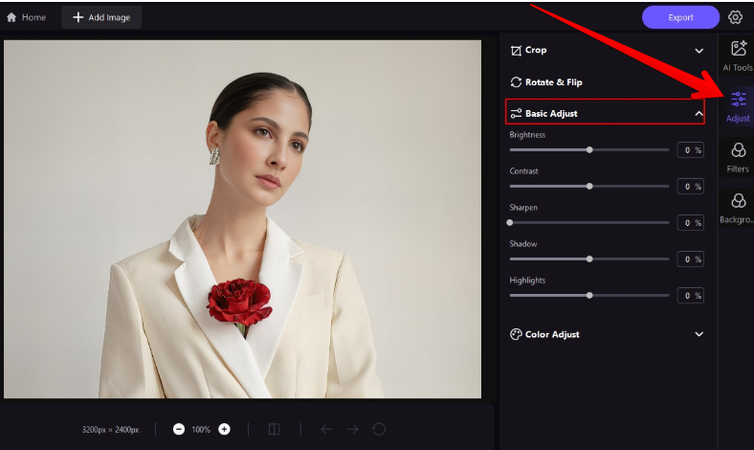Viewport: 754px width, 450px height.
Task: Zoom in with the plus button
Action: (224, 429)
